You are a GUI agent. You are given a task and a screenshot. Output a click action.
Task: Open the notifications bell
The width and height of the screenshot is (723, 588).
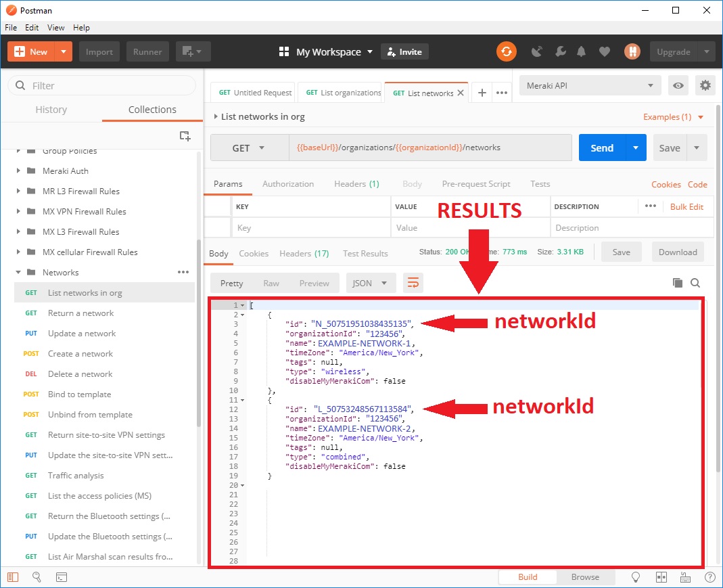click(x=582, y=51)
